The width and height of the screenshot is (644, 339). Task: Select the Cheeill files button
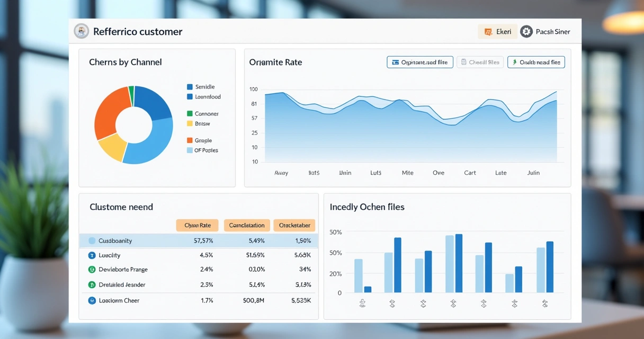(480, 63)
